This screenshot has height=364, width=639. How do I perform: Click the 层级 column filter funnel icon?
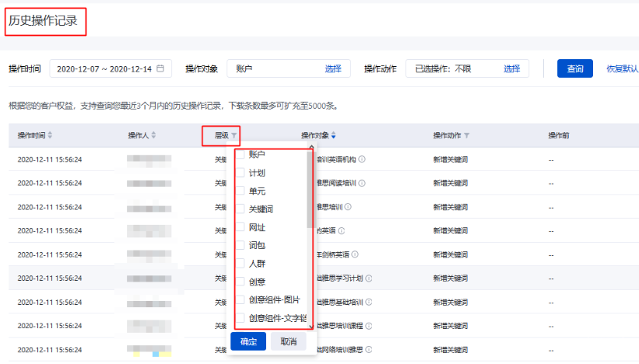coord(233,135)
